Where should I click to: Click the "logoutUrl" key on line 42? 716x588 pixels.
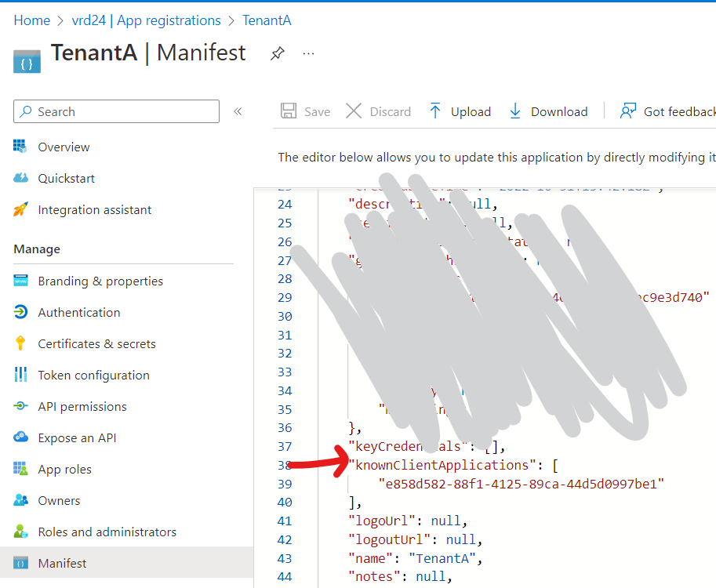click(390, 539)
